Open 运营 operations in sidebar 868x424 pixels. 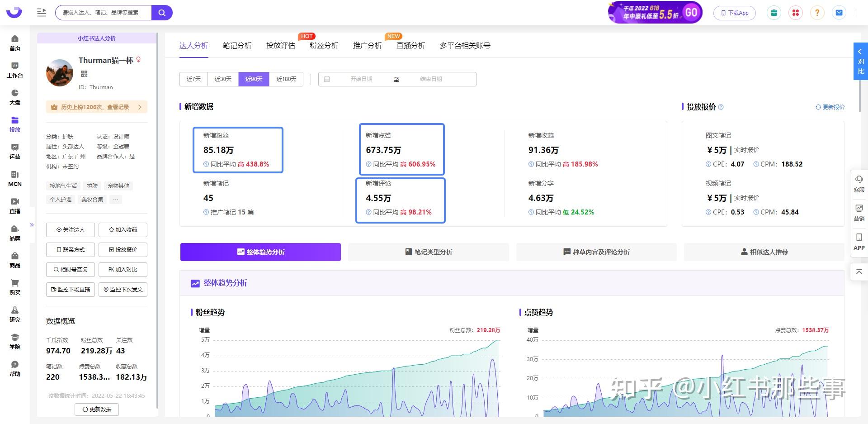(15, 152)
